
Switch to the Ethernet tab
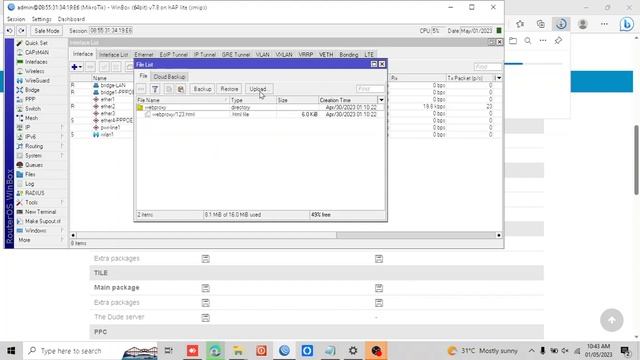[144, 54]
